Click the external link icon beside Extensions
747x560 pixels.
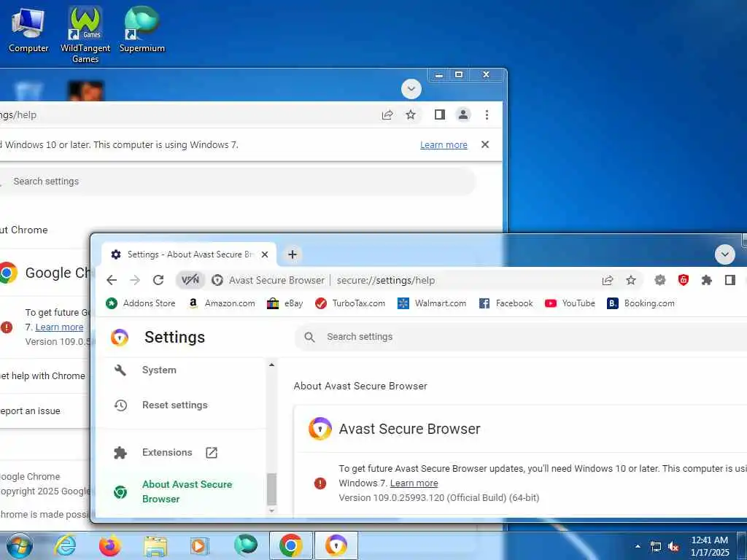click(x=212, y=452)
